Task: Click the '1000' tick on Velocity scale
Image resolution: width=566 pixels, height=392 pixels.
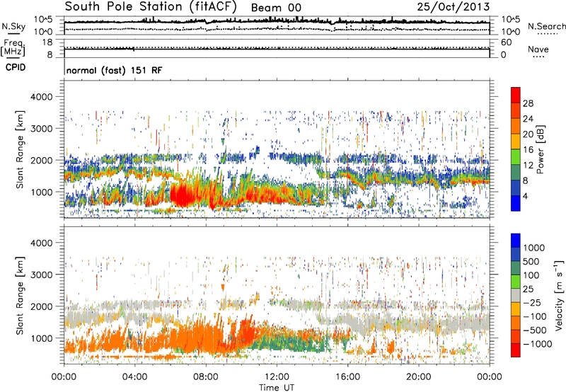Action: (x=533, y=248)
